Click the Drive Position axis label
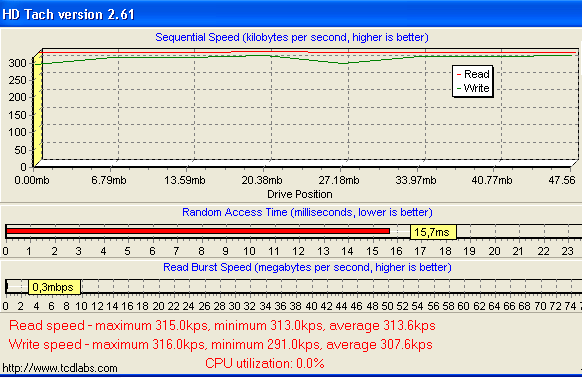 pos(300,194)
